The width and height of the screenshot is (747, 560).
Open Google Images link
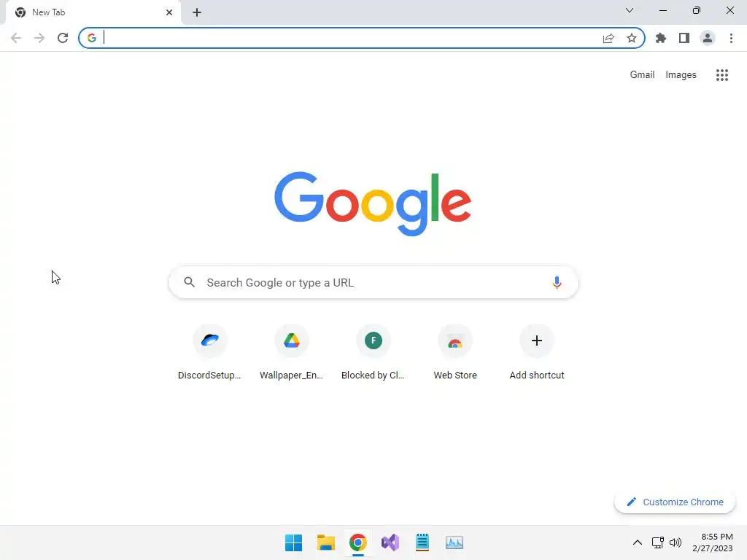[x=681, y=75]
